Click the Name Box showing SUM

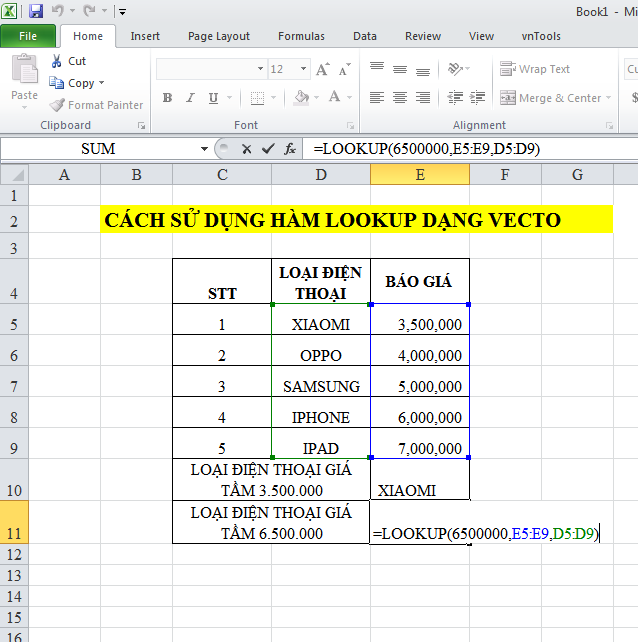pyautogui.click(x=98, y=149)
